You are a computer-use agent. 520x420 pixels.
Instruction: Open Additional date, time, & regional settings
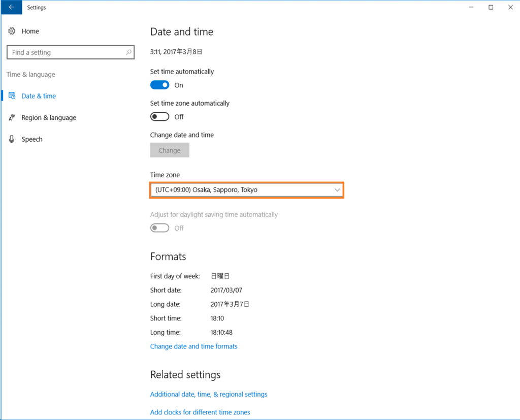[x=209, y=394]
